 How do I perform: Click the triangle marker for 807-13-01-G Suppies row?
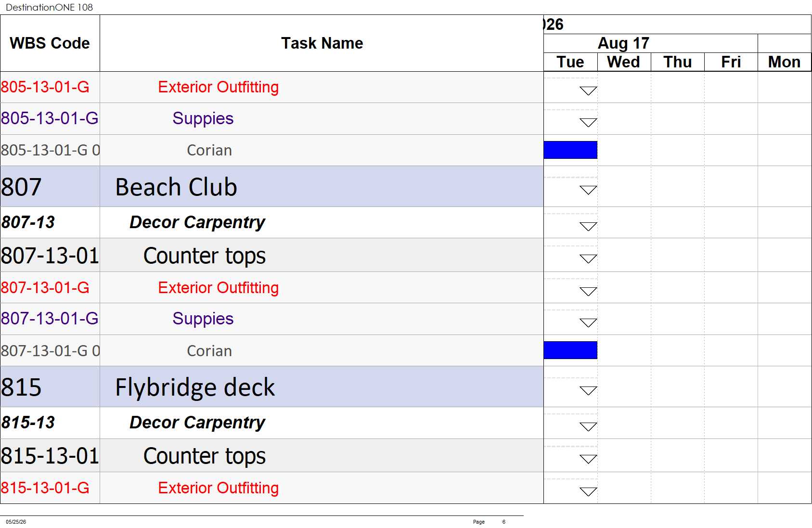[588, 322]
